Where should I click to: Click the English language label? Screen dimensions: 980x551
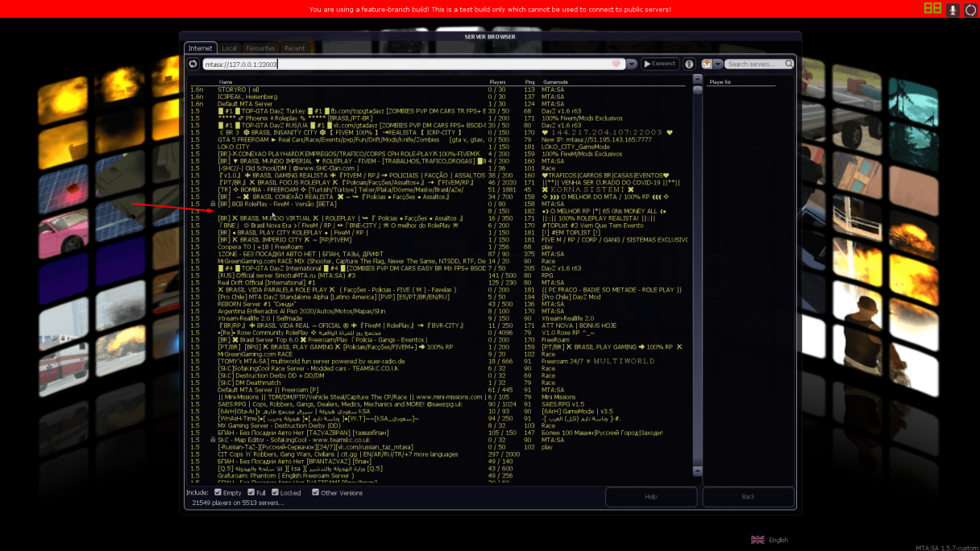[778, 540]
